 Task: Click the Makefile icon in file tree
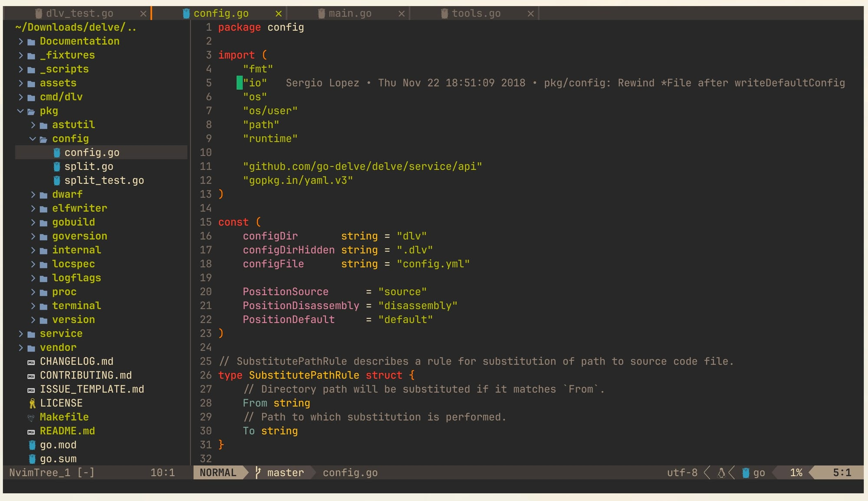point(31,418)
